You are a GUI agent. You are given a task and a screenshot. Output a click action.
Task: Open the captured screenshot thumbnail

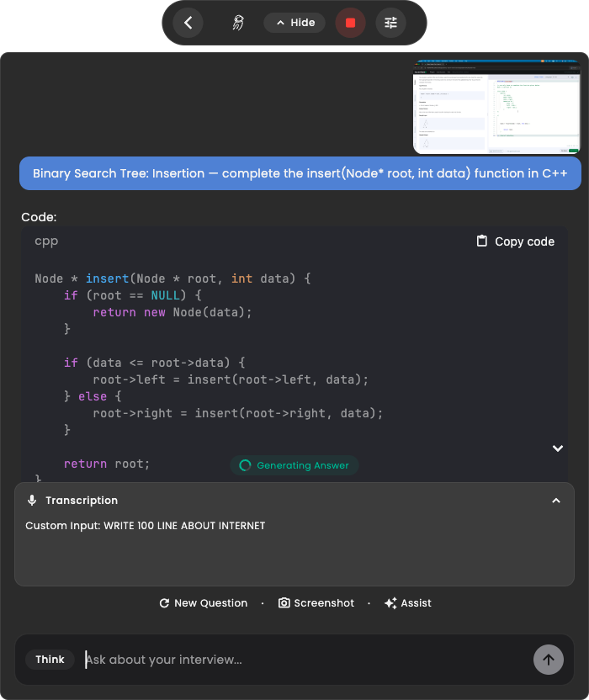[x=496, y=107]
